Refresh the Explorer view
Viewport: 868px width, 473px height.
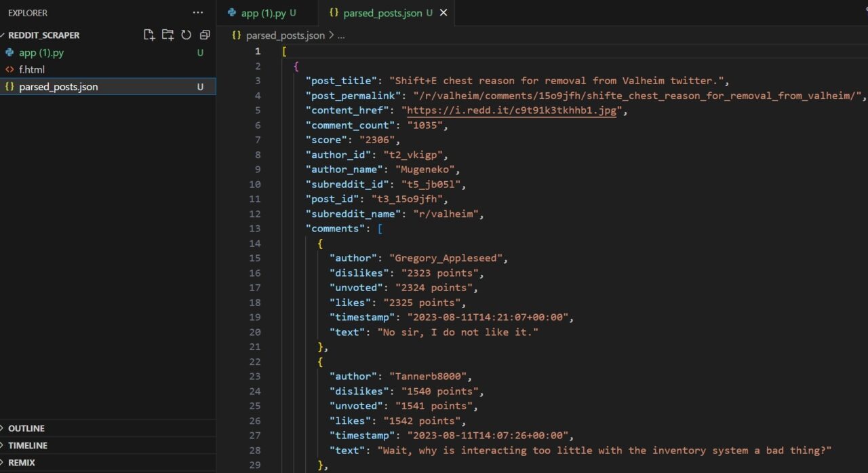pyautogui.click(x=186, y=35)
